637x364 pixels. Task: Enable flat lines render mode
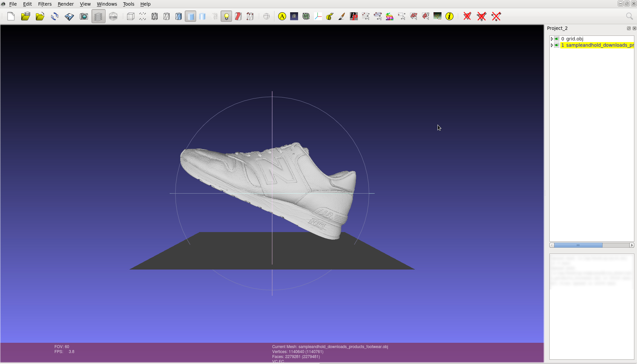(x=179, y=16)
